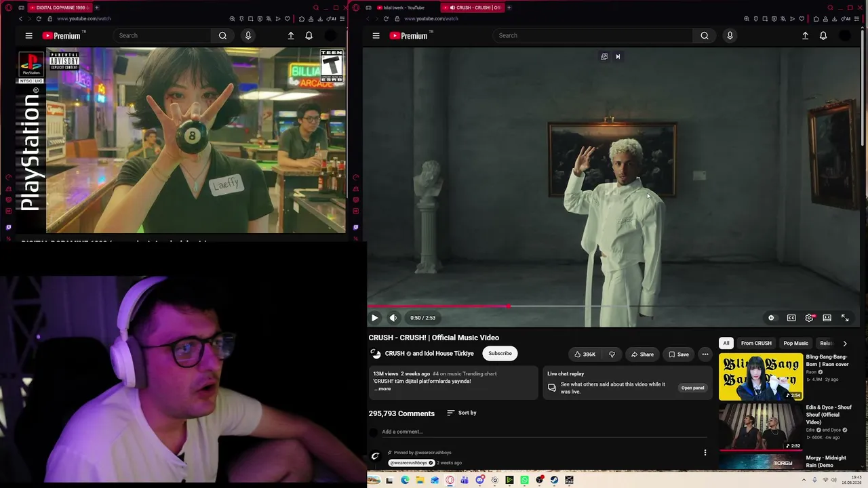
Task: Start voice search in right YouTube window
Action: coord(730,35)
